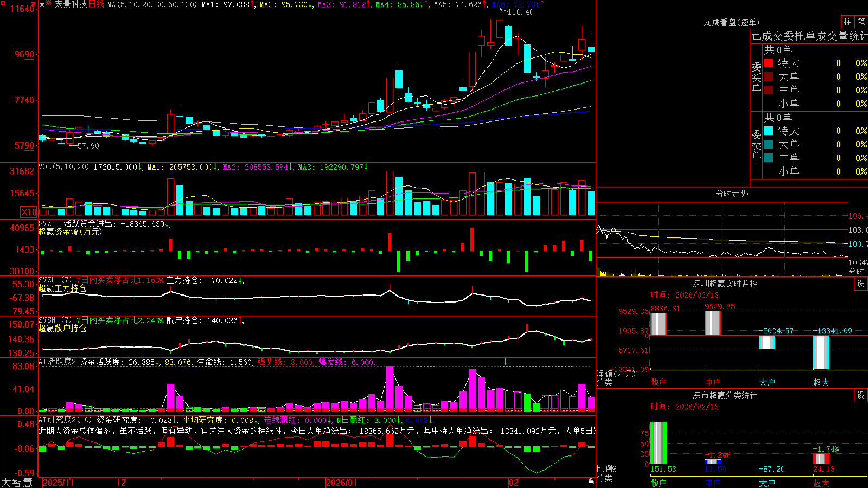
Task: Click the 超赢资金流(万元) indicator subtitle
Action: tap(70, 232)
